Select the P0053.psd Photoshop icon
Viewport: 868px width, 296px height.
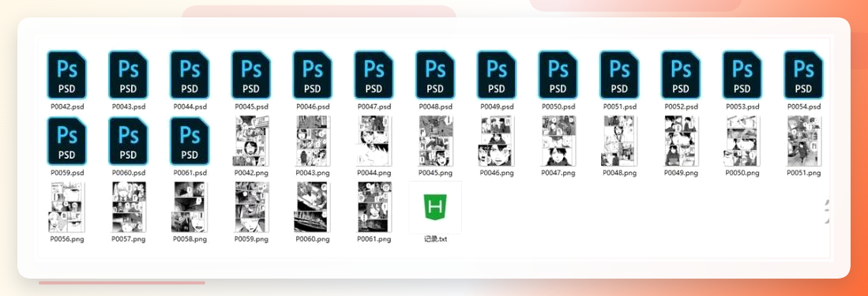pos(743,75)
